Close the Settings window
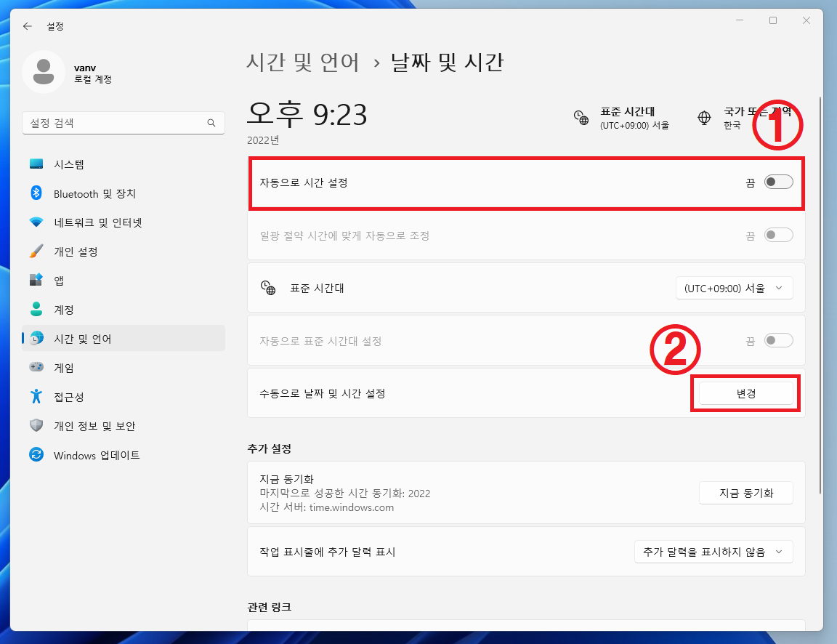This screenshot has height=644, width=837. click(806, 20)
